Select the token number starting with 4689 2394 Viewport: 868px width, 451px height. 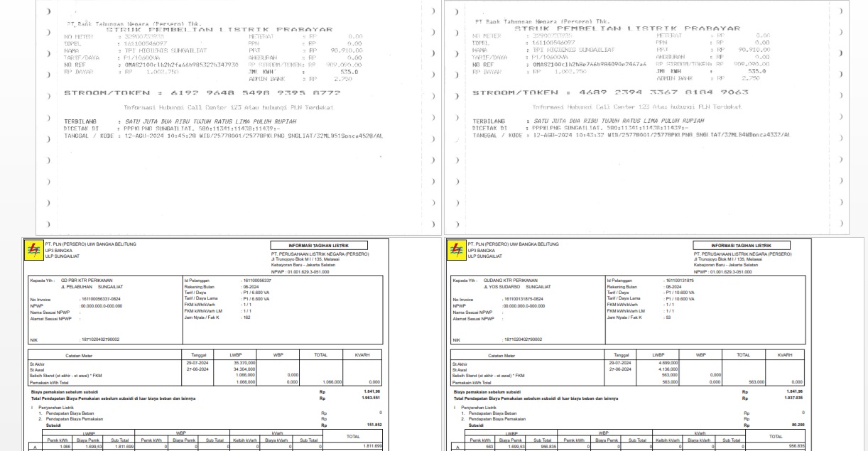click(663, 92)
